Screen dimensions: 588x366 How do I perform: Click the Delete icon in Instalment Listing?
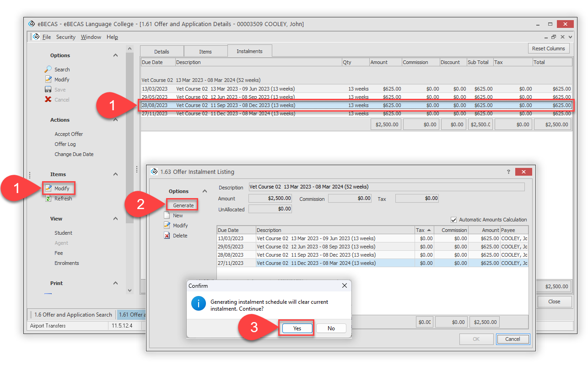point(167,236)
